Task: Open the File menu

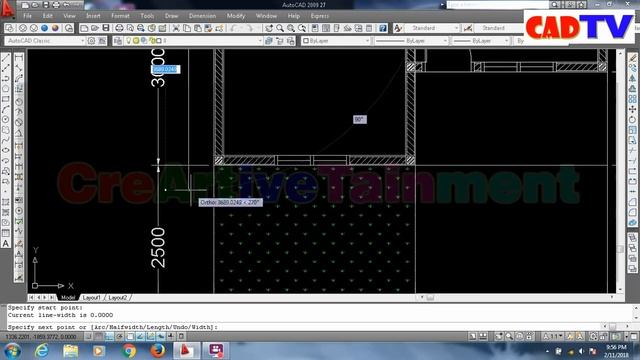Action: click(x=27, y=16)
